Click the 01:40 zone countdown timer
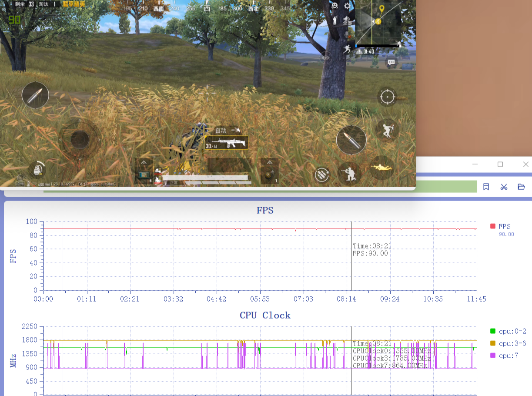This screenshot has width=532, height=396. point(368,51)
